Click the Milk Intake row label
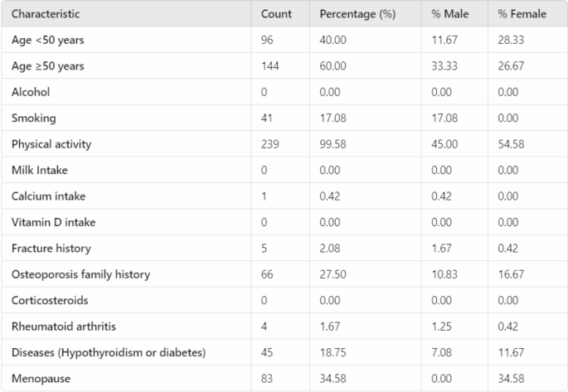Viewport: 568px width, 392px height. pos(38,170)
